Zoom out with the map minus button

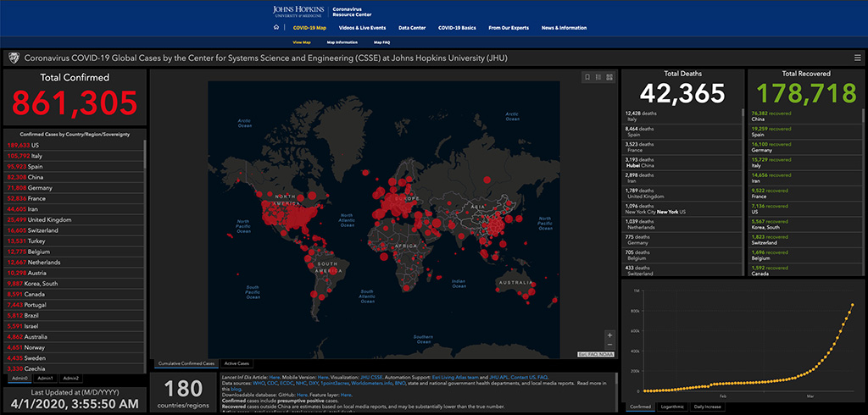point(609,345)
